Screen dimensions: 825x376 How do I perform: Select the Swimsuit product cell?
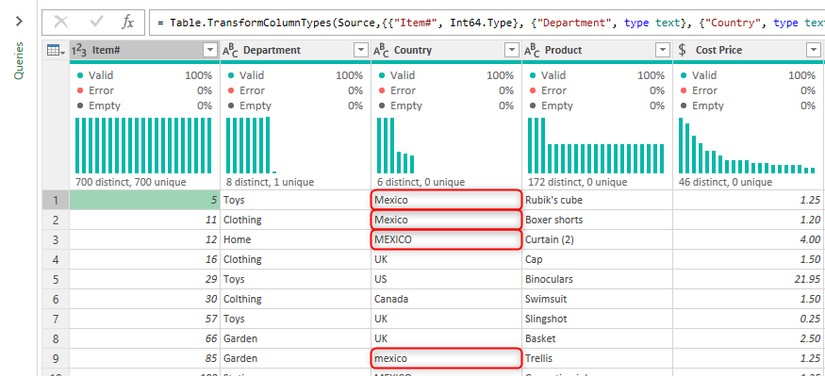(x=597, y=299)
